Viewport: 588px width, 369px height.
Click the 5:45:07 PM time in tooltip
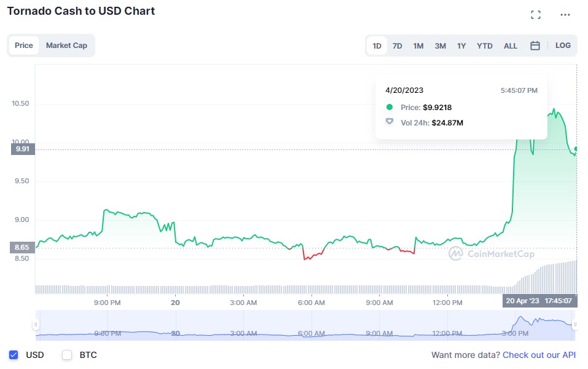(x=519, y=90)
